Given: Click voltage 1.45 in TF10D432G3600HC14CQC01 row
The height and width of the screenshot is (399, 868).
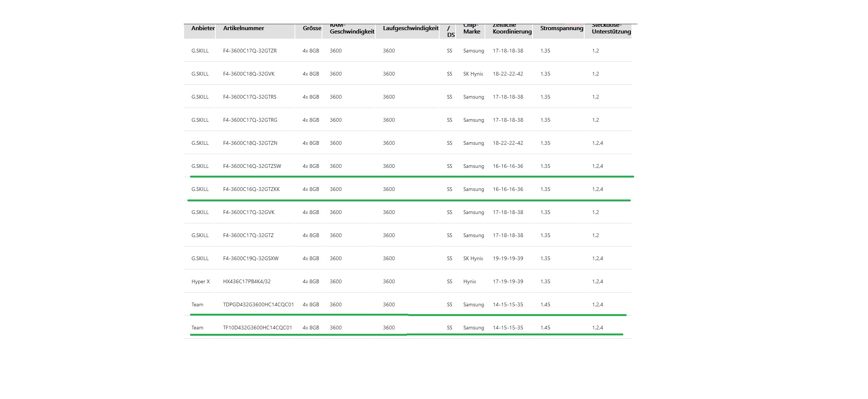Looking at the screenshot, I should 545,328.
